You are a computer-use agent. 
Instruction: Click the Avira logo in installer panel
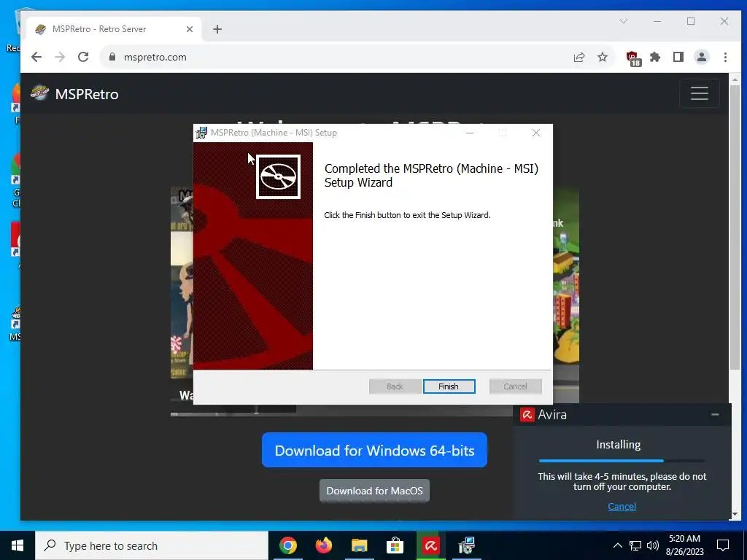(x=527, y=415)
